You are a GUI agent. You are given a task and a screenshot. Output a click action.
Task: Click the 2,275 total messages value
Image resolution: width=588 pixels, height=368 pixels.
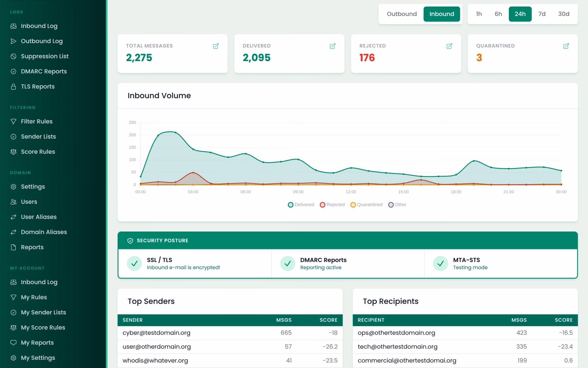[x=139, y=58]
